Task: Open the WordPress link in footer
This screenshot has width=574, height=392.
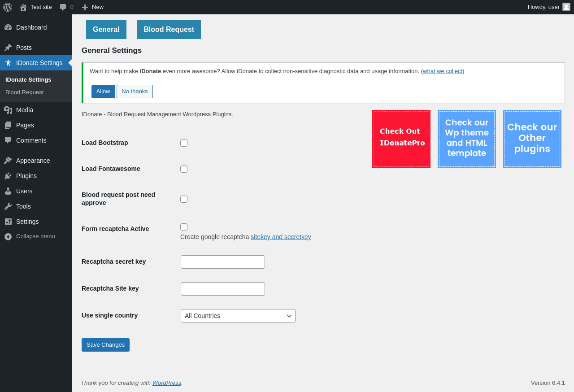Action: 167,383
